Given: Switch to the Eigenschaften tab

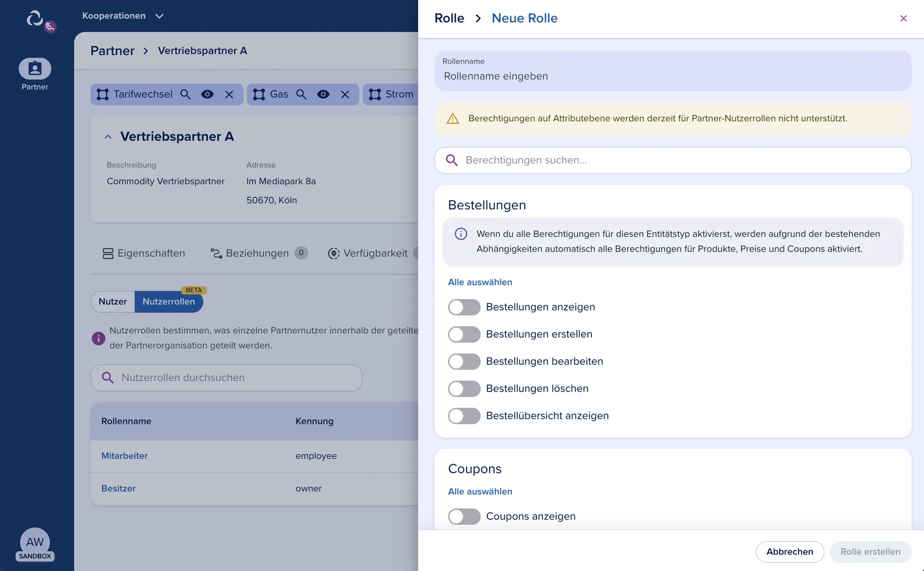Looking at the screenshot, I should click(x=144, y=253).
